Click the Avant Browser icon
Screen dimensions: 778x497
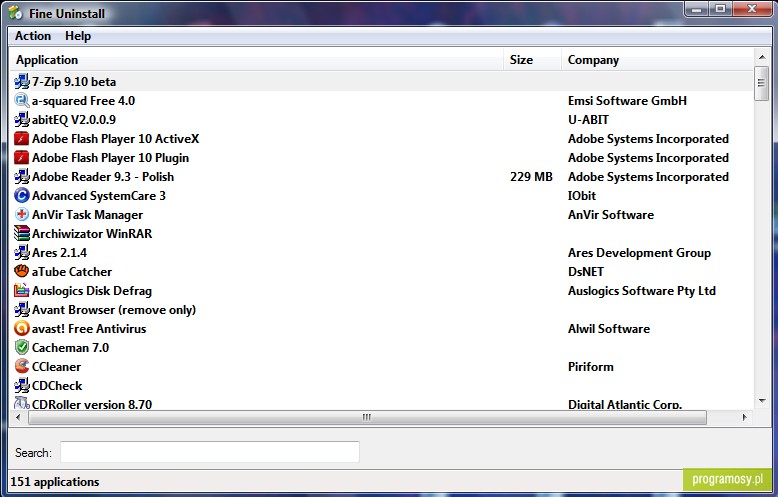[22, 310]
